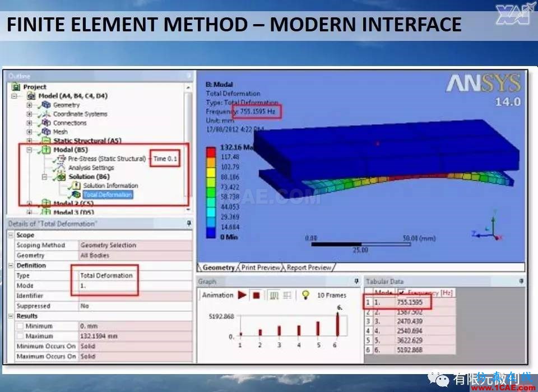This screenshot has width=538, height=392.
Task: Click the dark blue bottom legend band
Action: (x=211, y=232)
